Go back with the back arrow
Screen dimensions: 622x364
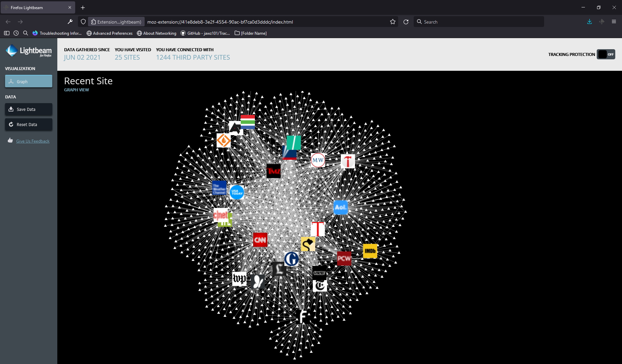click(8, 22)
